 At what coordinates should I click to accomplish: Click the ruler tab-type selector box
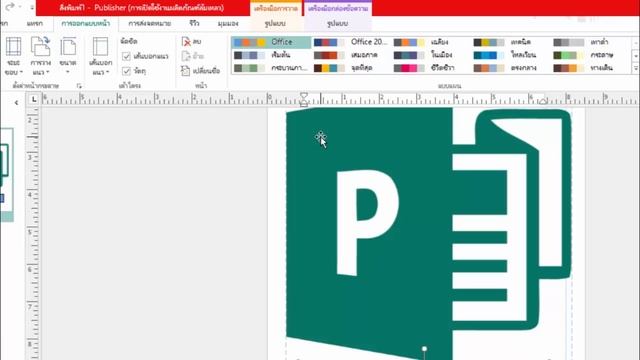pyautogui.click(x=33, y=99)
